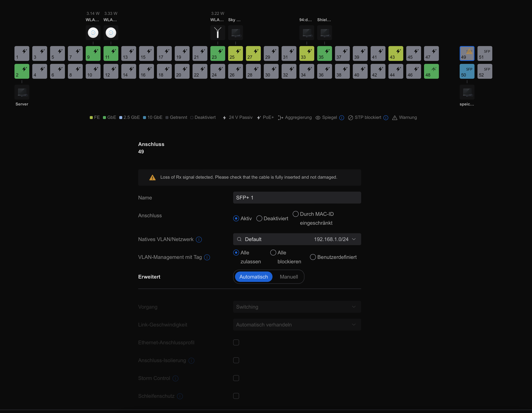This screenshot has height=413, width=532.
Task: Switch Erweitert to Manuell
Action: [289, 277]
